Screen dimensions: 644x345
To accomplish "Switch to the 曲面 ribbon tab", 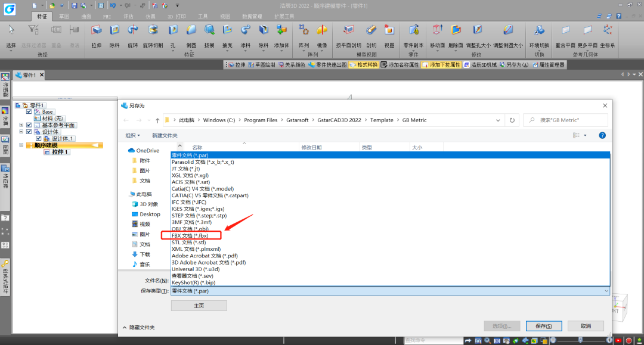I will pyautogui.click(x=86, y=17).
